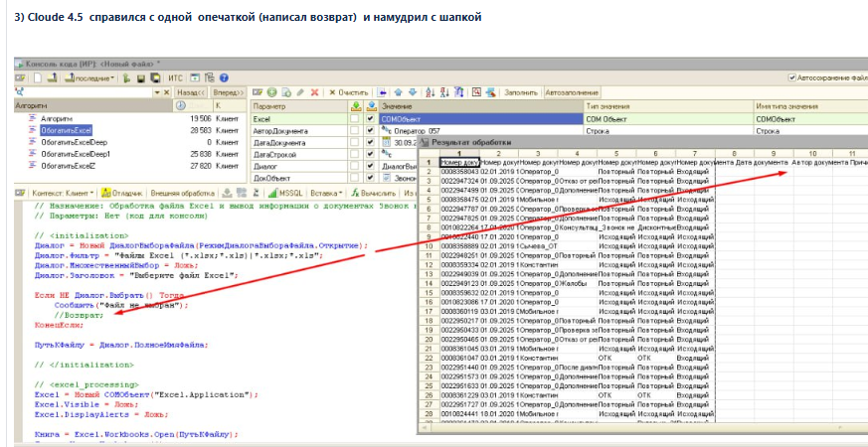The width and height of the screenshot is (868, 447).
Task: Click column 5 header in result table
Action: tap(616, 153)
